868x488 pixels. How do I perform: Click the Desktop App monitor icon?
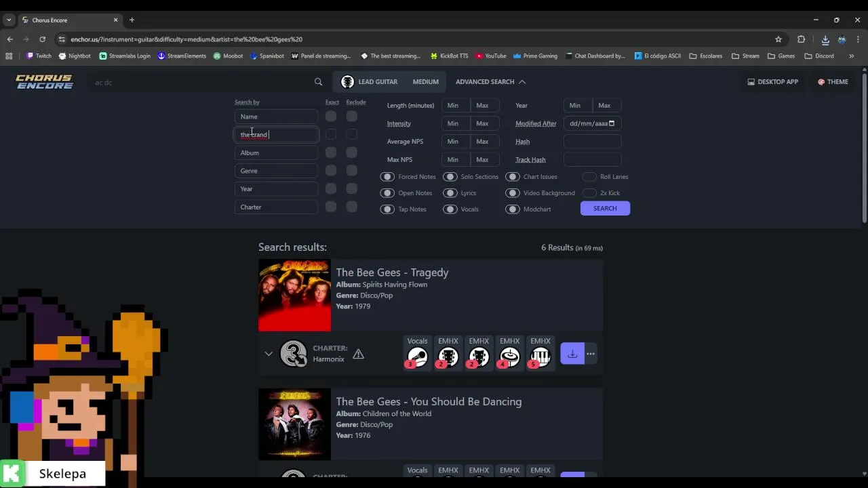751,82
